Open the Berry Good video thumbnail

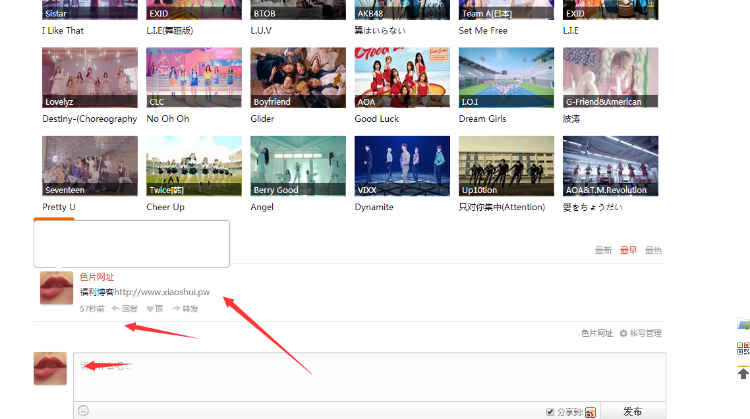(x=298, y=166)
